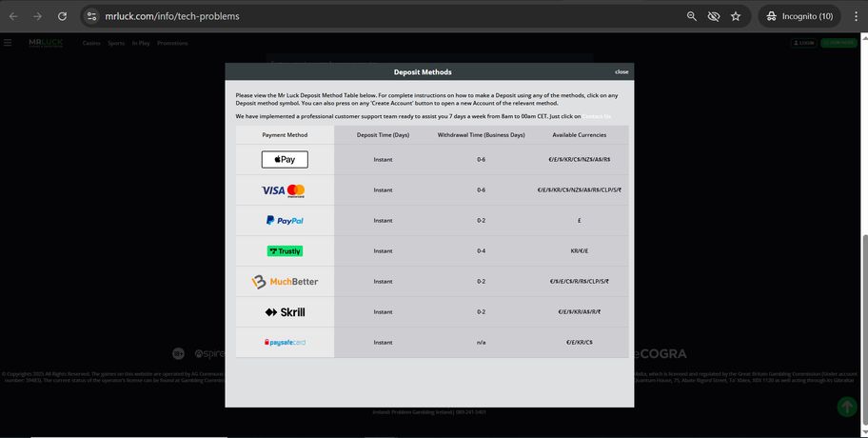Close the Deposit Methods dialog
868x438 pixels.
coord(621,72)
